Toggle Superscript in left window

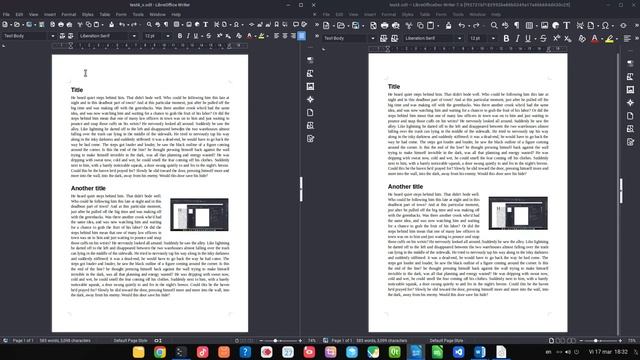pyautogui.click(x=220, y=36)
